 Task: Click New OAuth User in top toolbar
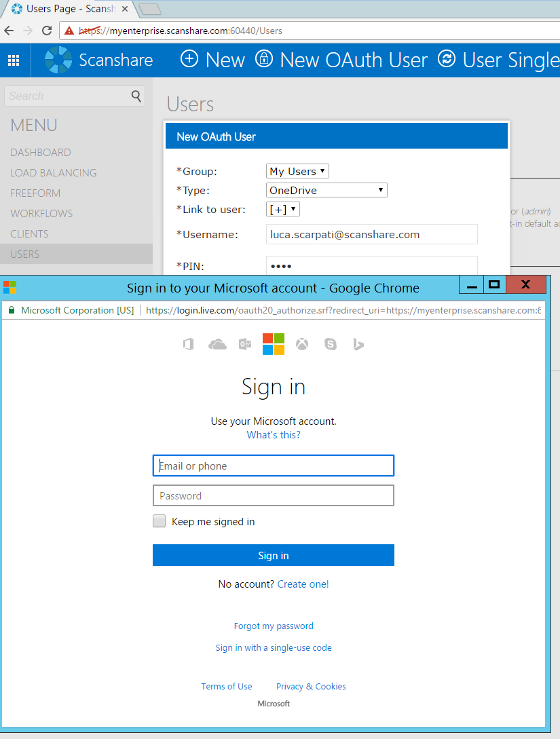(x=341, y=60)
